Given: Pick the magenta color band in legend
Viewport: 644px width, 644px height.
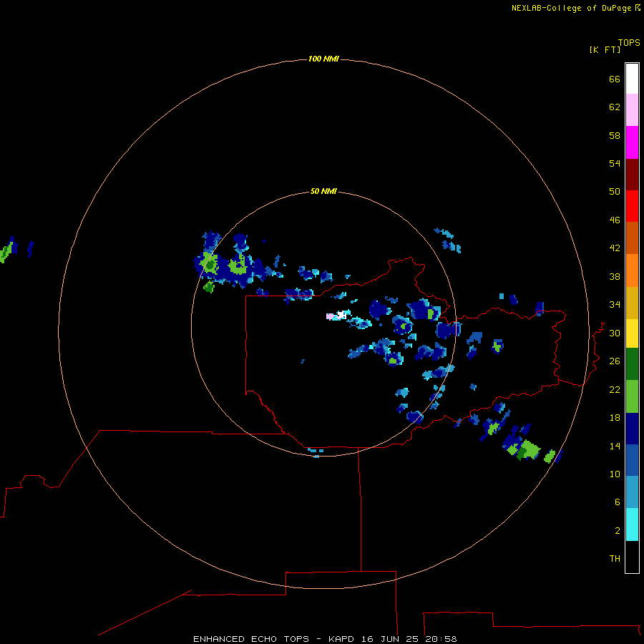Looking at the screenshot, I should tap(632, 142).
